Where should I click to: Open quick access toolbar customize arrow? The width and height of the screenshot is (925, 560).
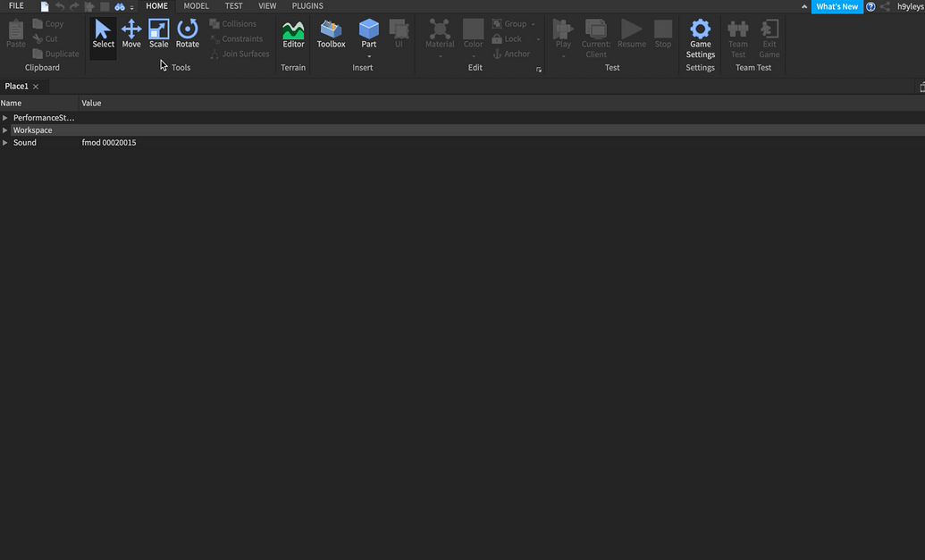(131, 7)
